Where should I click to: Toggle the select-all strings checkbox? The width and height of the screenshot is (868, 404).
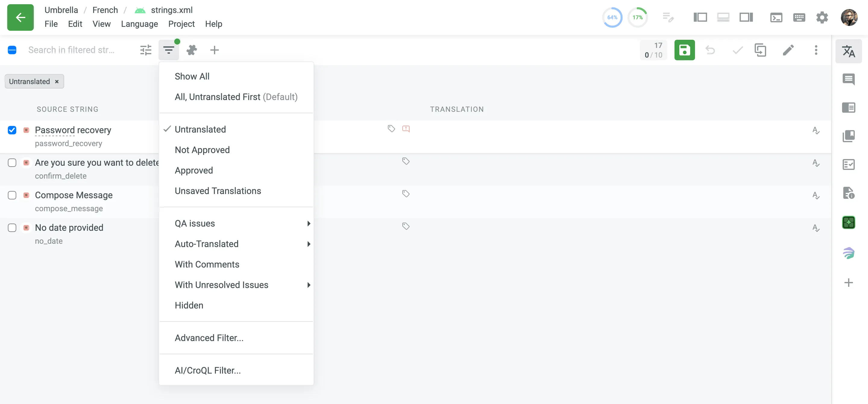tap(12, 50)
